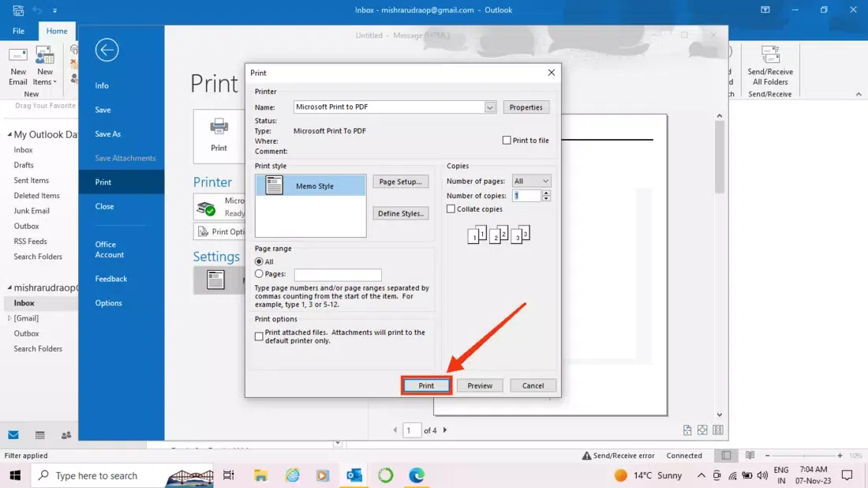Open the Sent Items folder
The width and height of the screenshot is (868, 488).
(x=31, y=180)
